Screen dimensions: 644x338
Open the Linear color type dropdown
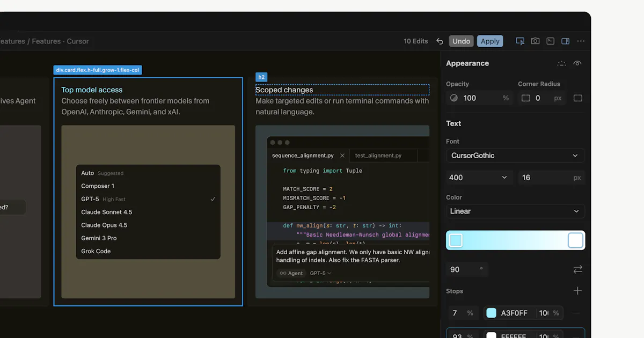click(515, 211)
